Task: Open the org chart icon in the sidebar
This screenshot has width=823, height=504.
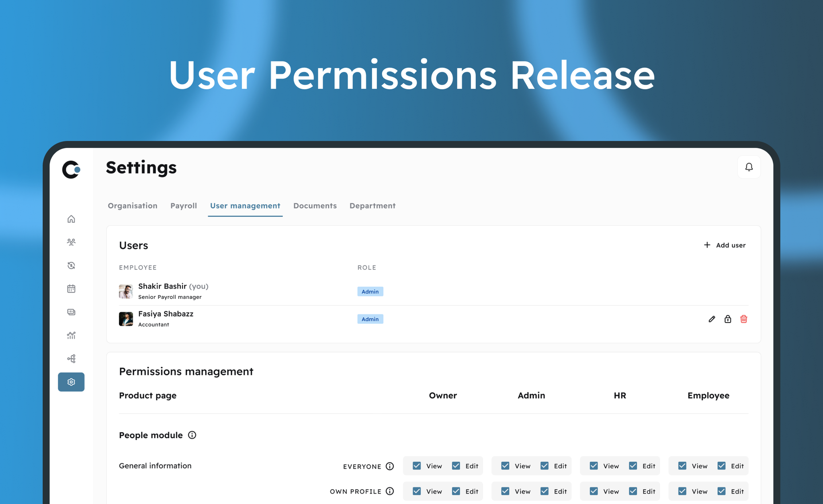Action: (x=71, y=359)
